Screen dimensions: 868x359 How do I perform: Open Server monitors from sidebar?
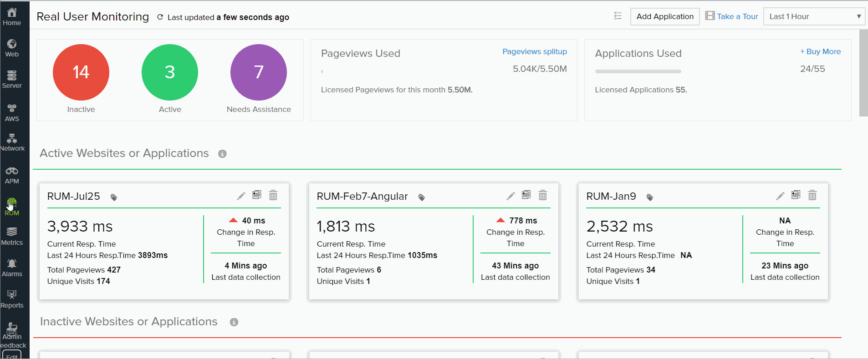click(12, 80)
